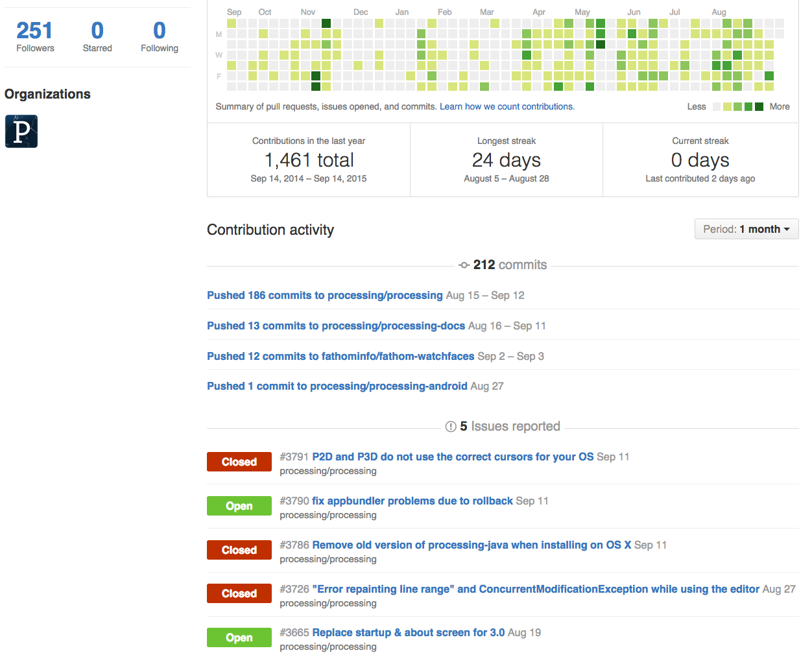Click a dark green contribution square in November
This screenshot has width=812, height=666.
pos(326,22)
